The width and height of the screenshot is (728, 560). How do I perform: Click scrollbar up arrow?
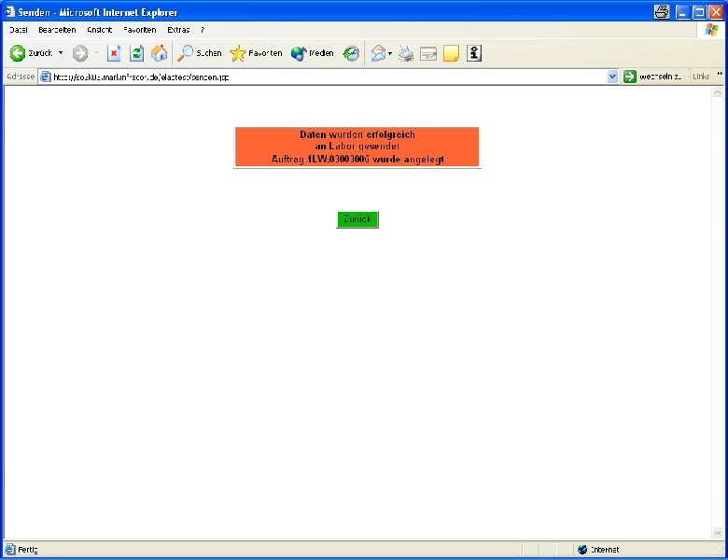718,92
